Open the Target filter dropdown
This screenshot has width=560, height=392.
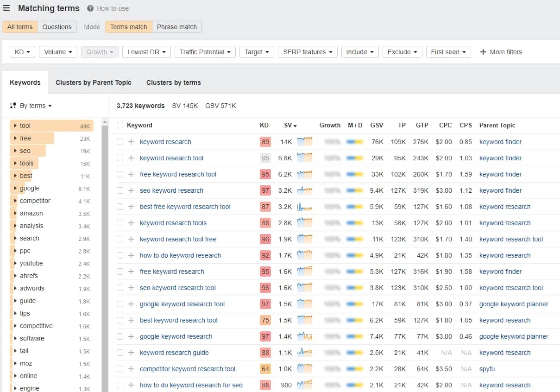point(257,52)
